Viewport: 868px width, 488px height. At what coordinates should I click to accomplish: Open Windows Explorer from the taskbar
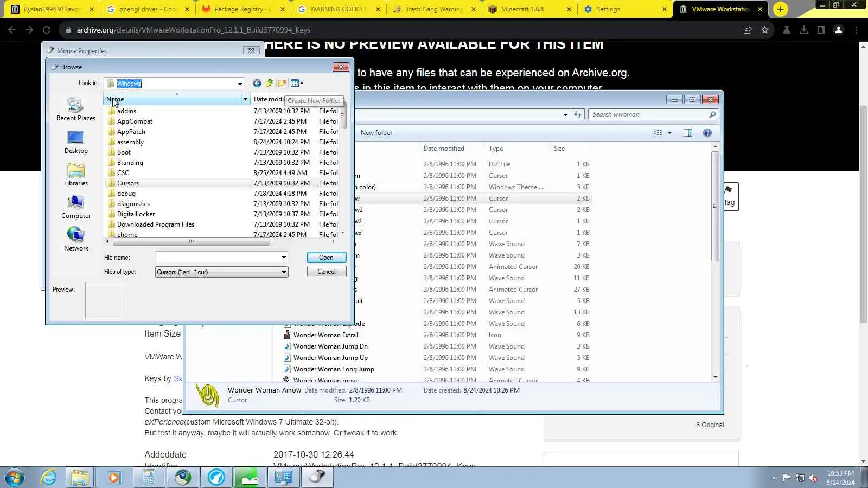click(80, 477)
